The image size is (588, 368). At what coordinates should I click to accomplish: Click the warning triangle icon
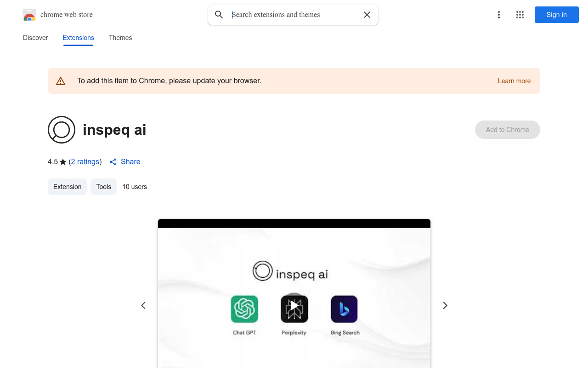click(61, 81)
